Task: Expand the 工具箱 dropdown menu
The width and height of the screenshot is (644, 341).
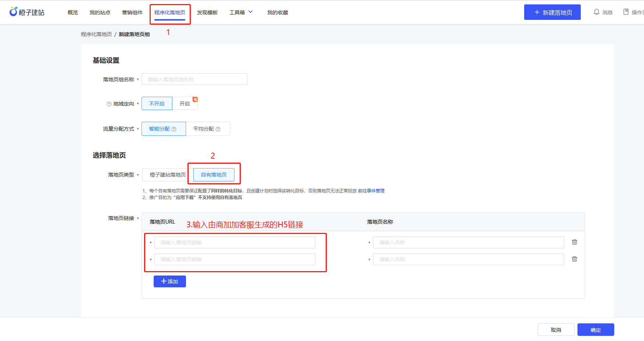Action: (241, 13)
